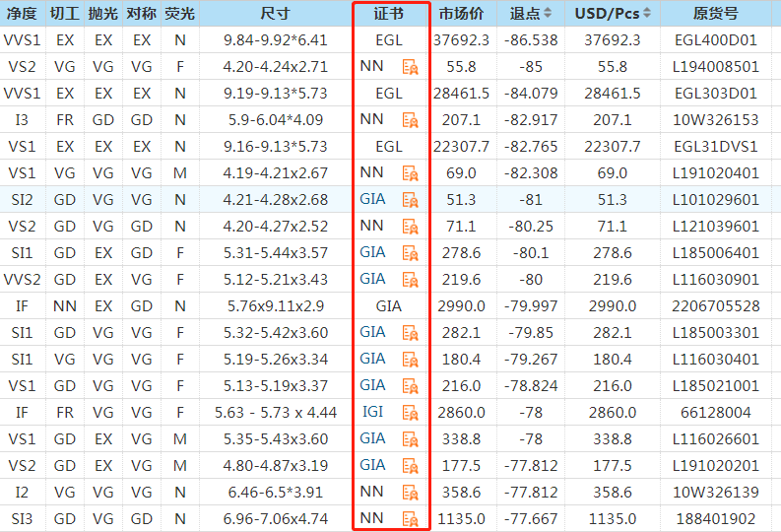Open certificate icon in row L194008501
Viewport: 781px width, 532px height.
[410, 67]
